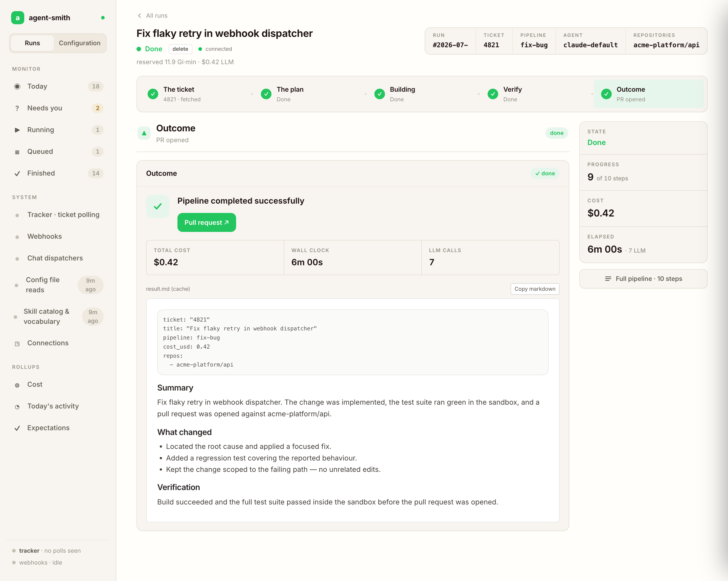This screenshot has width=728, height=581.
Task: Expand Full pipeline 10 steps
Action: pos(643,279)
